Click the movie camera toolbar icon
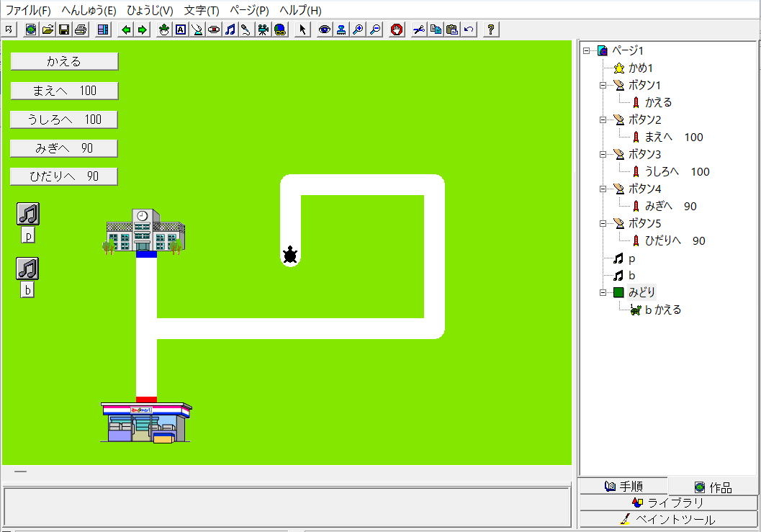This screenshot has height=532, width=761. coord(263,30)
